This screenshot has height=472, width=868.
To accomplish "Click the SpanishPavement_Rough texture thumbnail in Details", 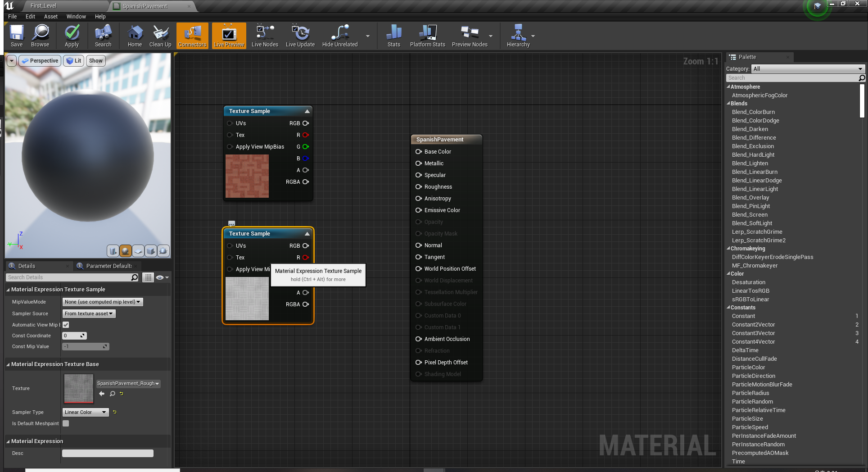I will [79, 389].
